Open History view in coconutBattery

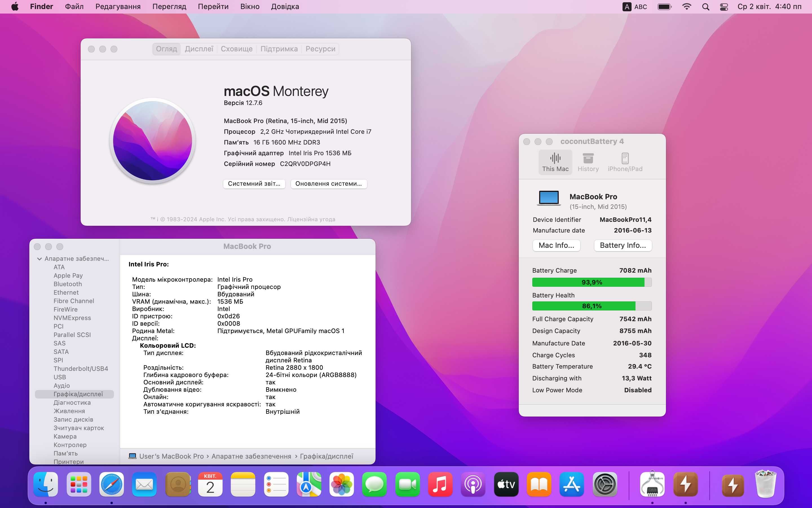(x=588, y=162)
